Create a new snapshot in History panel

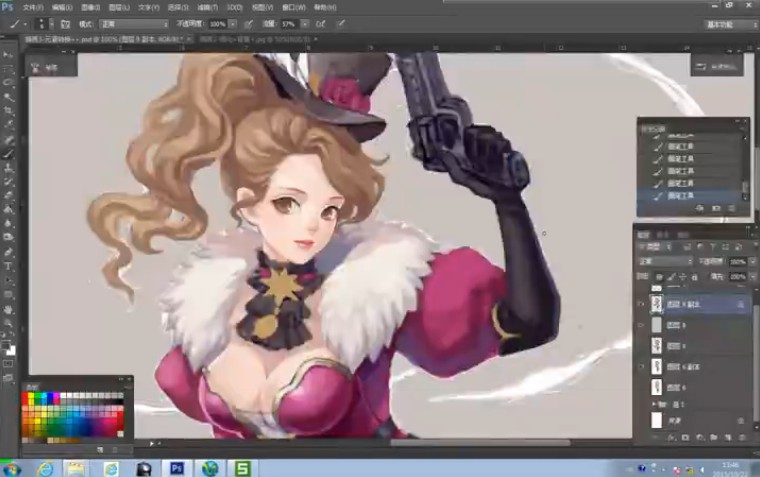click(716, 208)
